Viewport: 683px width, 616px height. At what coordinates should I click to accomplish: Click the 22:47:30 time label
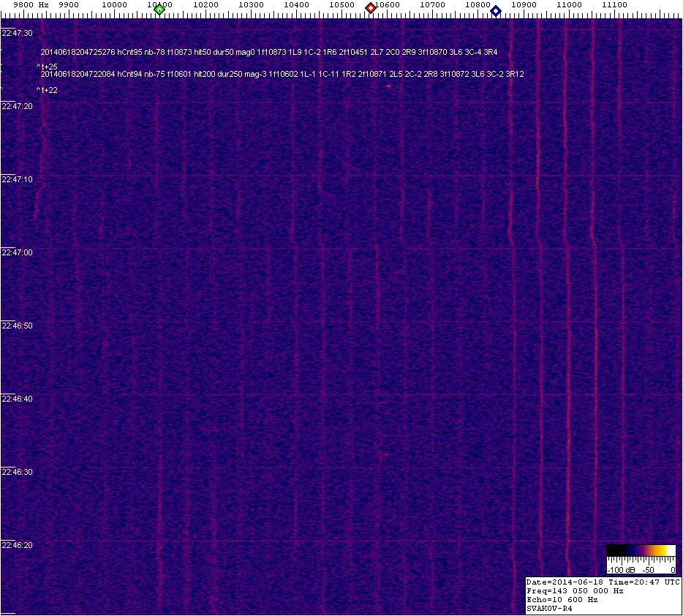pos(17,33)
